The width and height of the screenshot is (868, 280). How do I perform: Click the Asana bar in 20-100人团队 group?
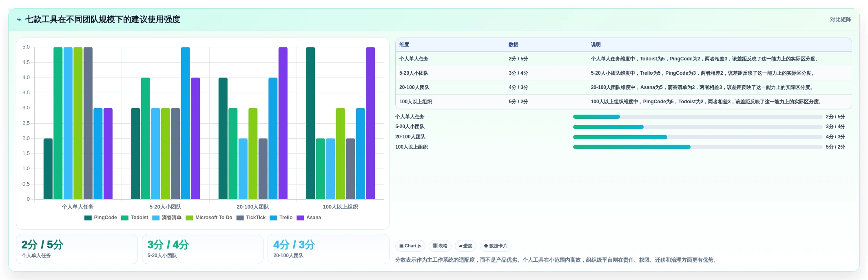(x=283, y=123)
